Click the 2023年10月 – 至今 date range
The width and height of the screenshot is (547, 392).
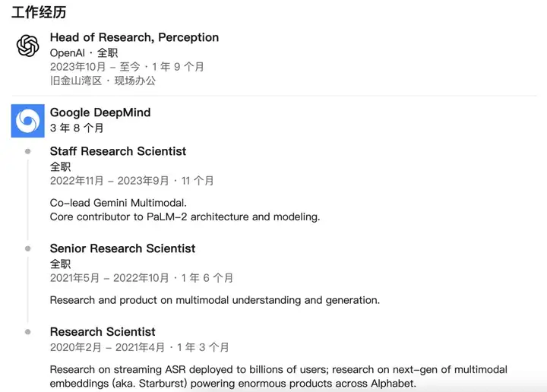click(95, 67)
